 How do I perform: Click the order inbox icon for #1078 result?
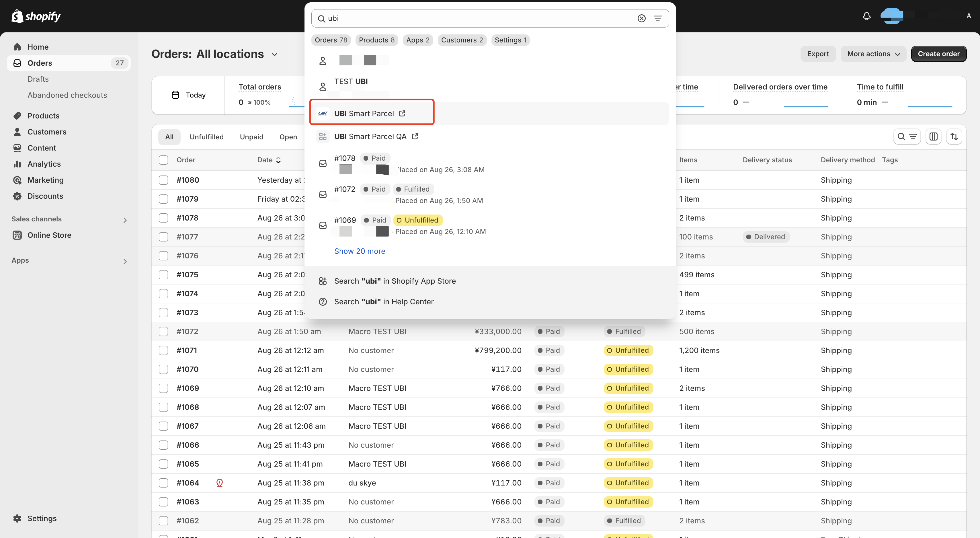click(x=323, y=163)
